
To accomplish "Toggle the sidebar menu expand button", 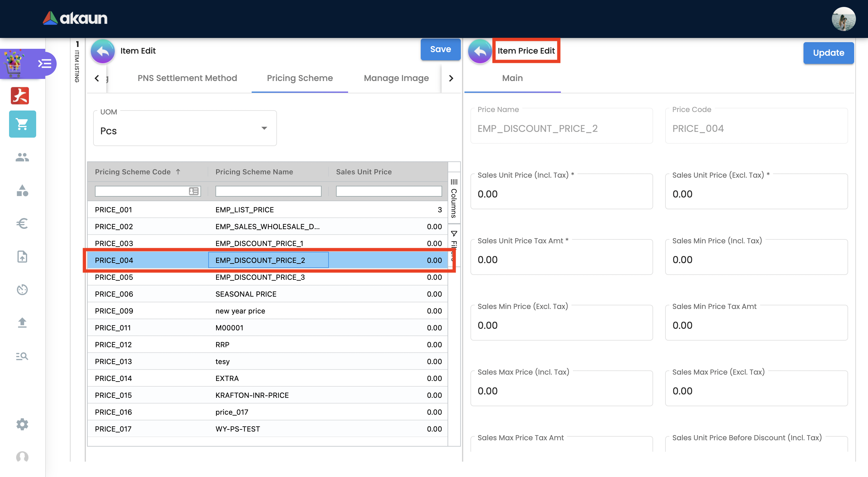I will click(45, 64).
